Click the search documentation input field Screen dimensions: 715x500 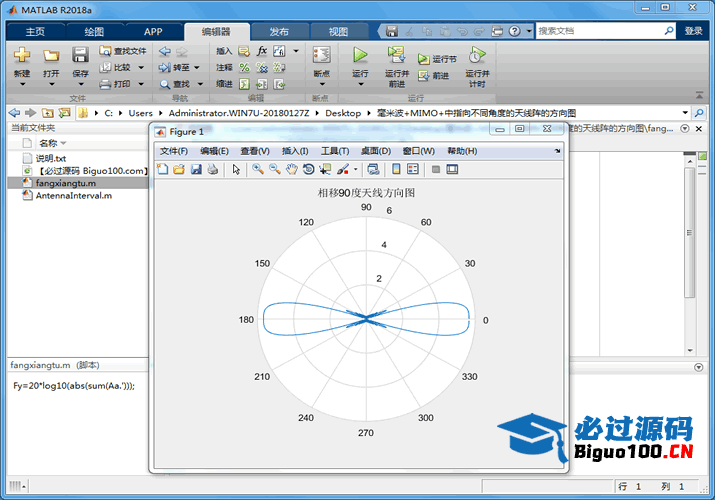point(599,31)
